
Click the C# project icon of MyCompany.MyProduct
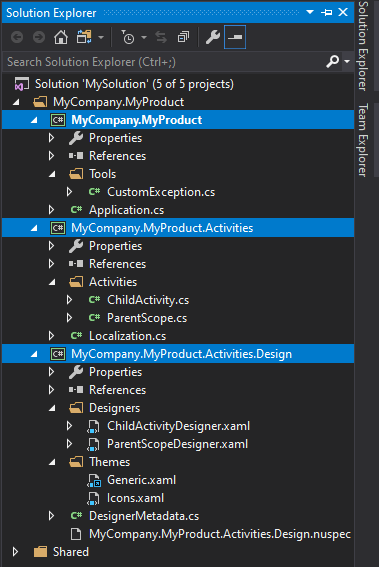(58, 120)
